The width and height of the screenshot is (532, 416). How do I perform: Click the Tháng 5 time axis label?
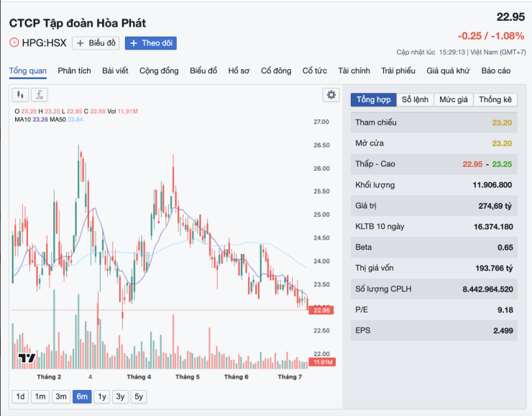tap(188, 377)
